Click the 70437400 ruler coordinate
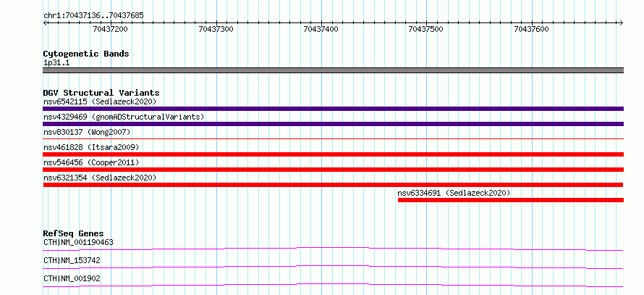Viewport: 644px width, 295px height. (321, 29)
